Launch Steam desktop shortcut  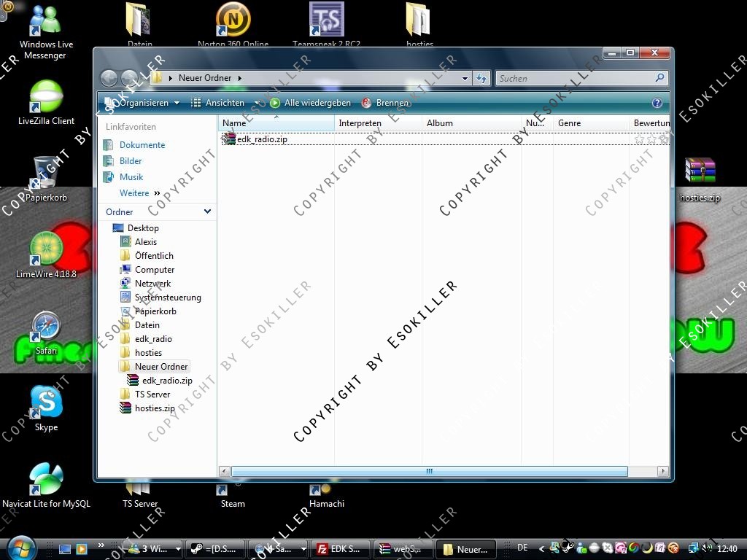[233, 496]
